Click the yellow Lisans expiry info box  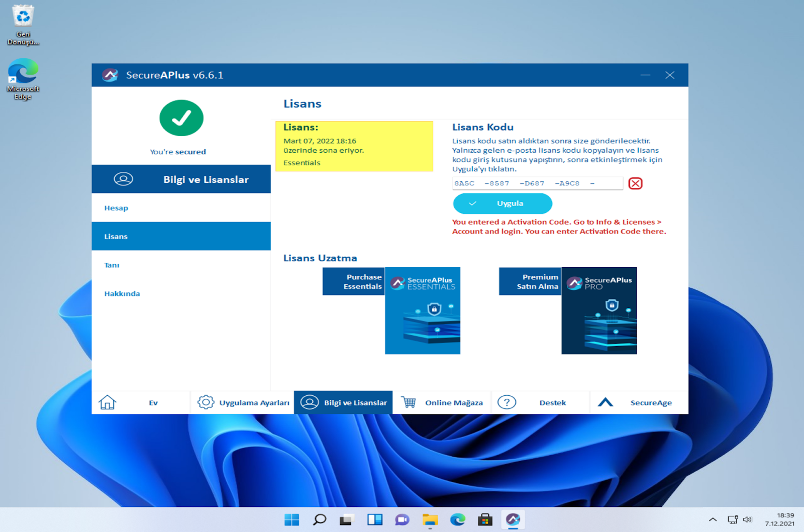click(x=354, y=146)
